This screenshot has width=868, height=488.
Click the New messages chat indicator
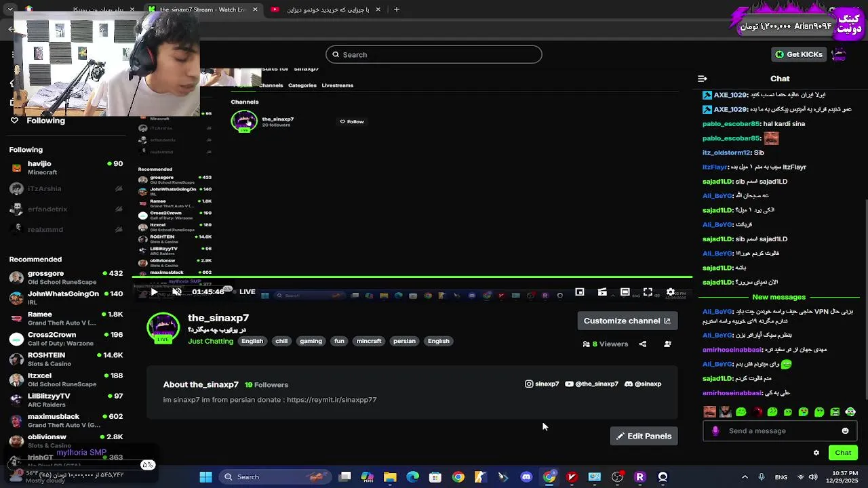click(x=778, y=297)
